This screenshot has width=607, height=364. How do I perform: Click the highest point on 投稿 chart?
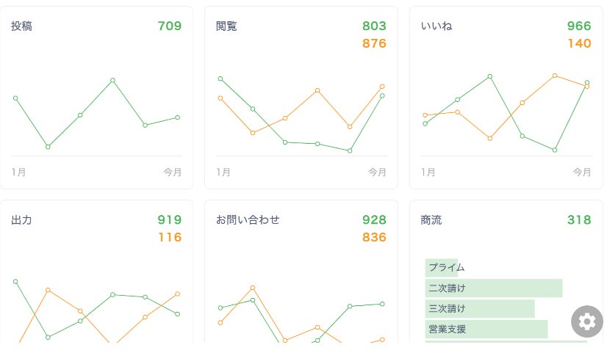click(112, 80)
